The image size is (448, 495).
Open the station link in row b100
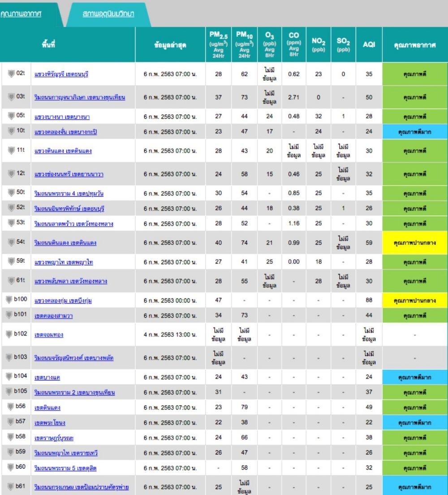(63, 301)
